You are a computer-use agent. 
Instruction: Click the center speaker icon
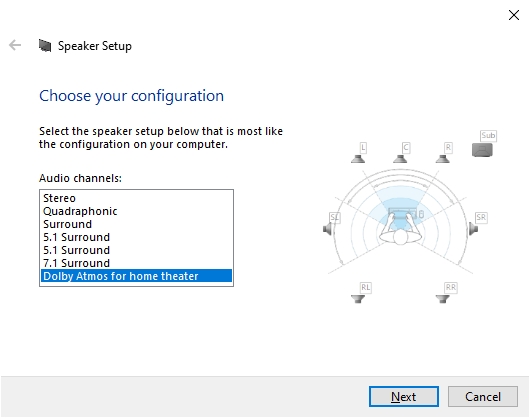(x=400, y=159)
